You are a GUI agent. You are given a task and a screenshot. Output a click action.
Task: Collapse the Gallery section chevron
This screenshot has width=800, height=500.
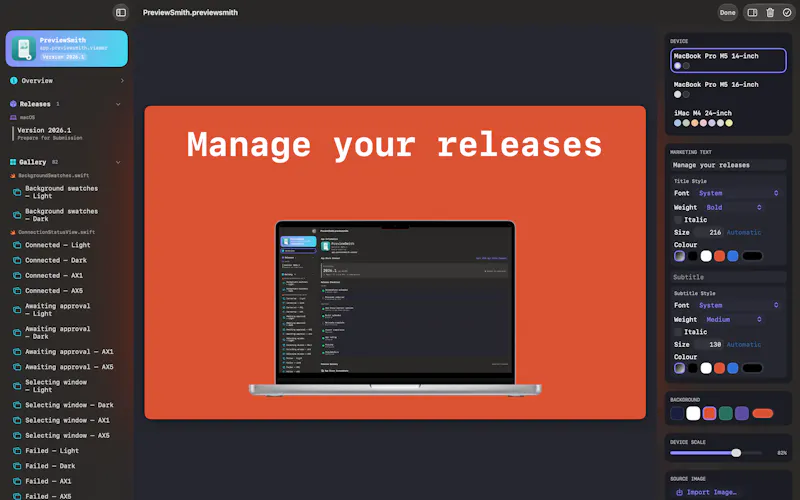coord(118,162)
